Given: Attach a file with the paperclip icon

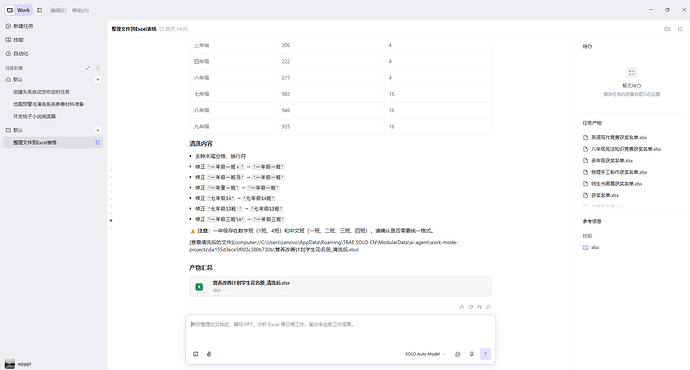Looking at the screenshot, I should (209, 354).
